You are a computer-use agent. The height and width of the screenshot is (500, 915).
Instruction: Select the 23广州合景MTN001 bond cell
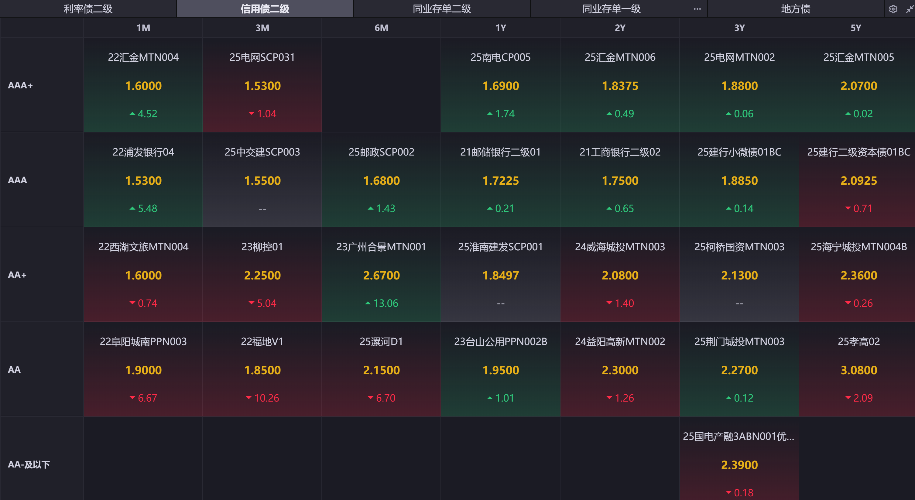coord(381,275)
